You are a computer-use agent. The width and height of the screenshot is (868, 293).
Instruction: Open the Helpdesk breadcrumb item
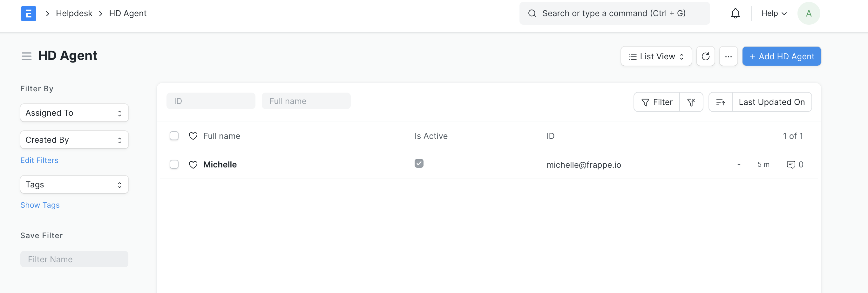74,13
